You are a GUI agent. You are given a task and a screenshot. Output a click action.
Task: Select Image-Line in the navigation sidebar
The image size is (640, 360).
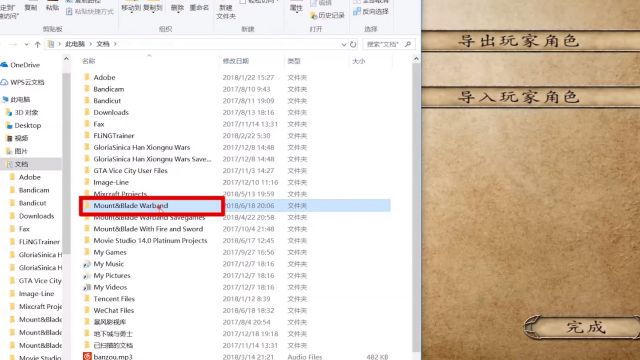pos(36,293)
